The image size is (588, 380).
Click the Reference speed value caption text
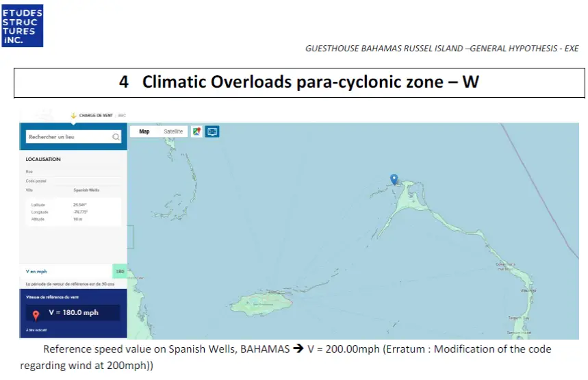(285, 357)
